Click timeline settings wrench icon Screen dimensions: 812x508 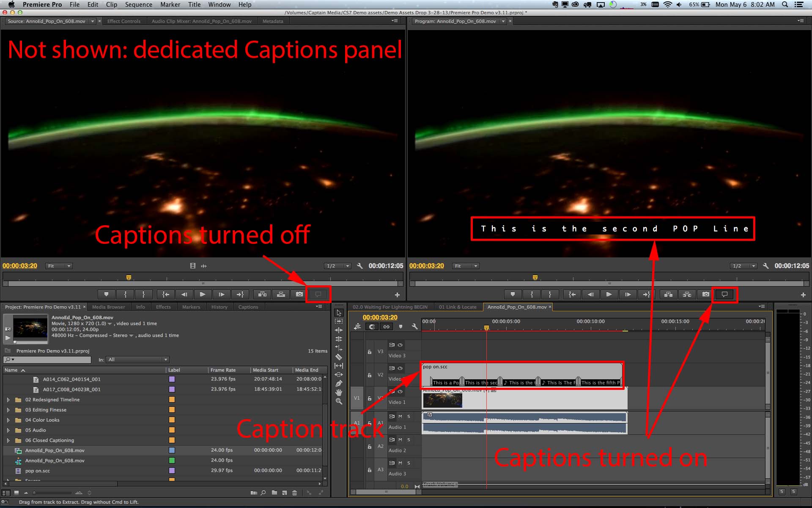[414, 326]
